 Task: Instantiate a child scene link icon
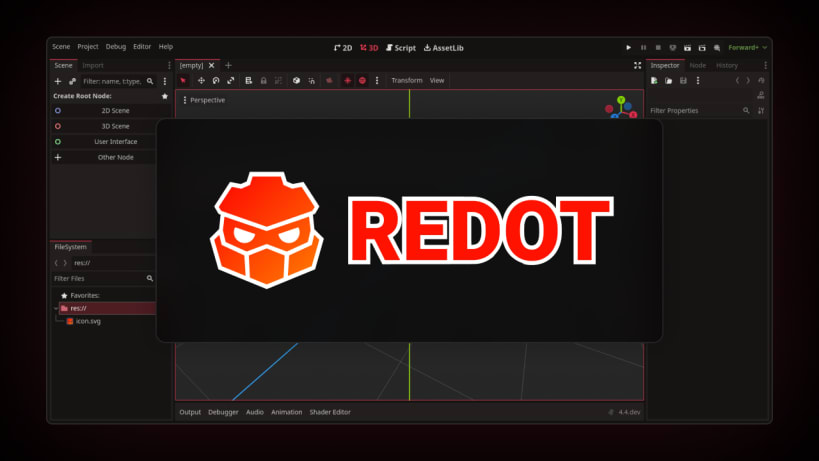73,81
